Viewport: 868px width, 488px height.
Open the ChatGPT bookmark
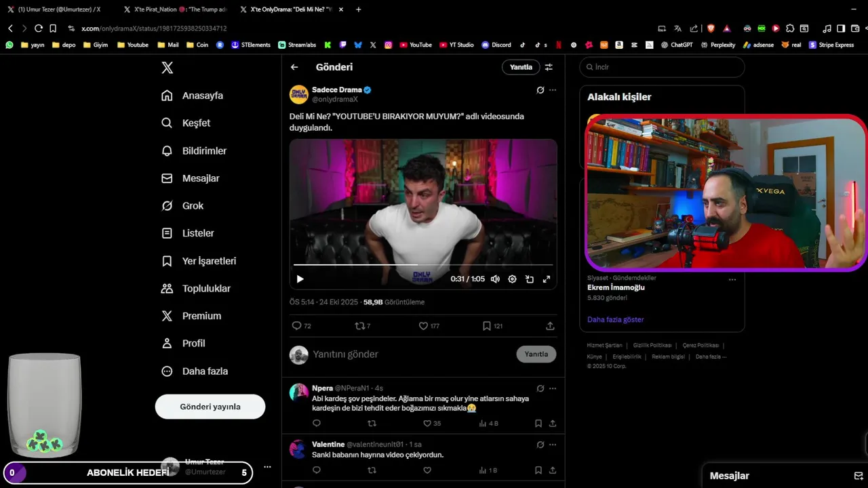[676, 45]
